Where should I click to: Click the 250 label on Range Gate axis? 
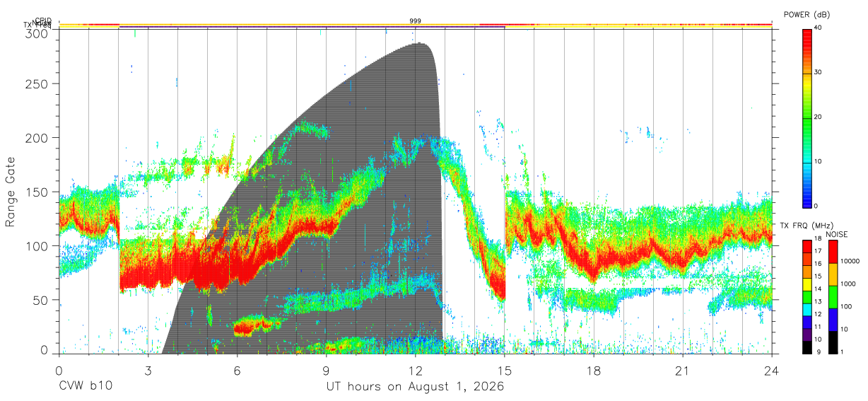(38, 83)
